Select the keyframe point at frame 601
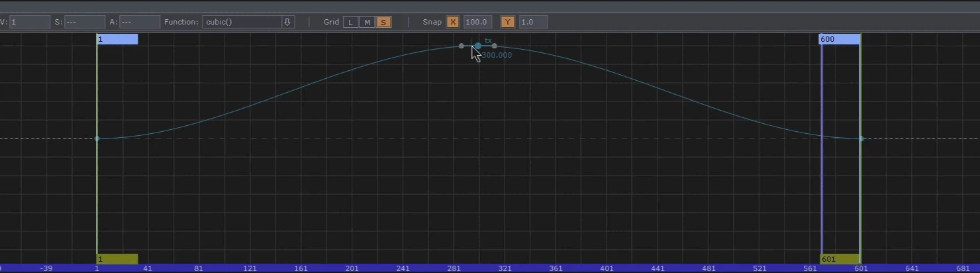Image resolution: width=980 pixels, height=273 pixels. coord(861,138)
